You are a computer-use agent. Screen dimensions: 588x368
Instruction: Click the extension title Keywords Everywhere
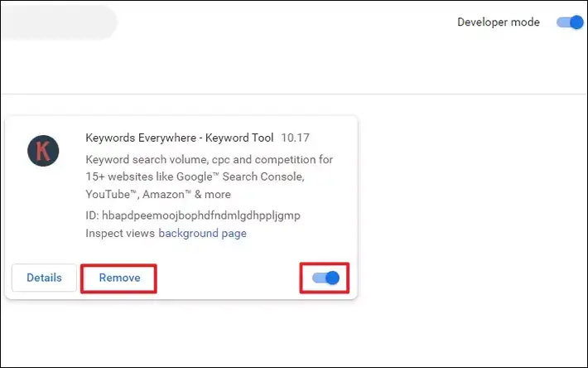click(180, 138)
